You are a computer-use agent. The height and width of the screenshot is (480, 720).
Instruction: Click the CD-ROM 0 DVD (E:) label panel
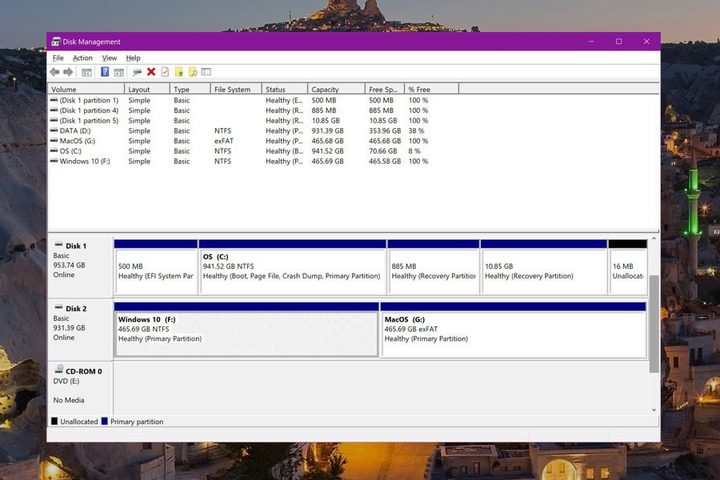click(x=81, y=388)
